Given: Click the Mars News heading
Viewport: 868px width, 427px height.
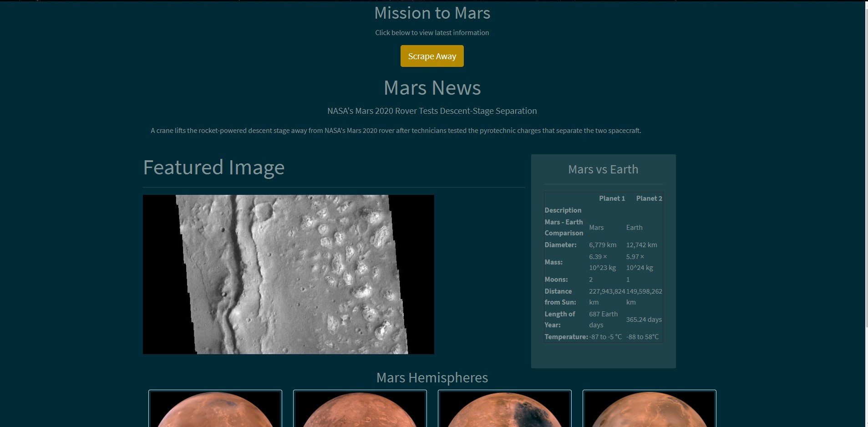Looking at the screenshot, I should pos(432,87).
